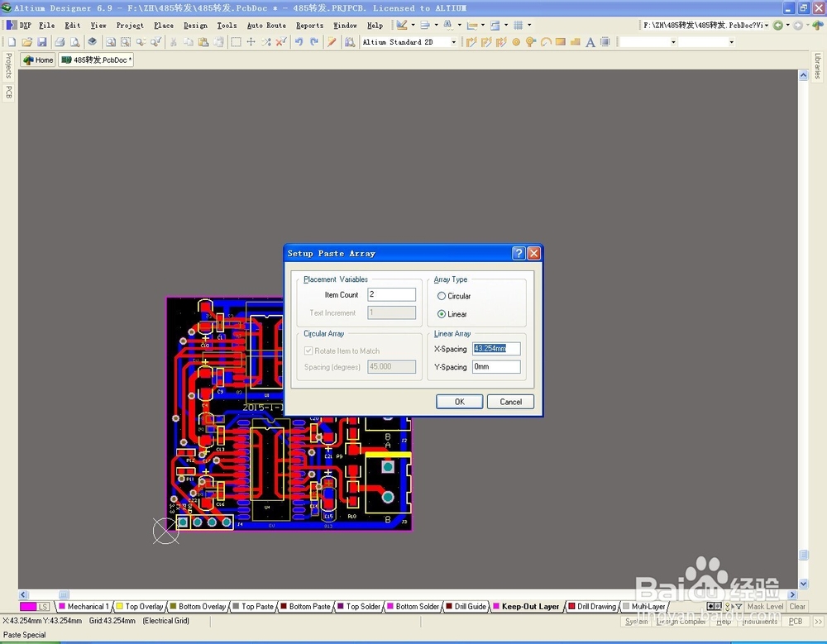Click the Paste clipboard icon
Viewport: 827px width, 644px height.
[x=203, y=41]
